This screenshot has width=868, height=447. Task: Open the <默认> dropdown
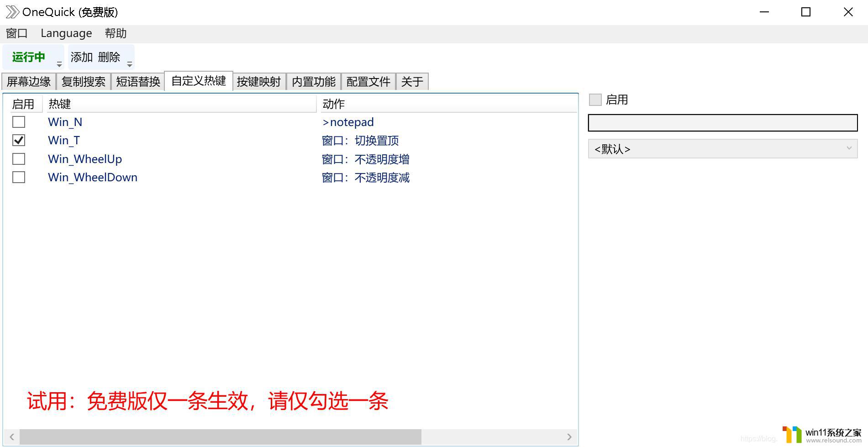pos(723,149)
